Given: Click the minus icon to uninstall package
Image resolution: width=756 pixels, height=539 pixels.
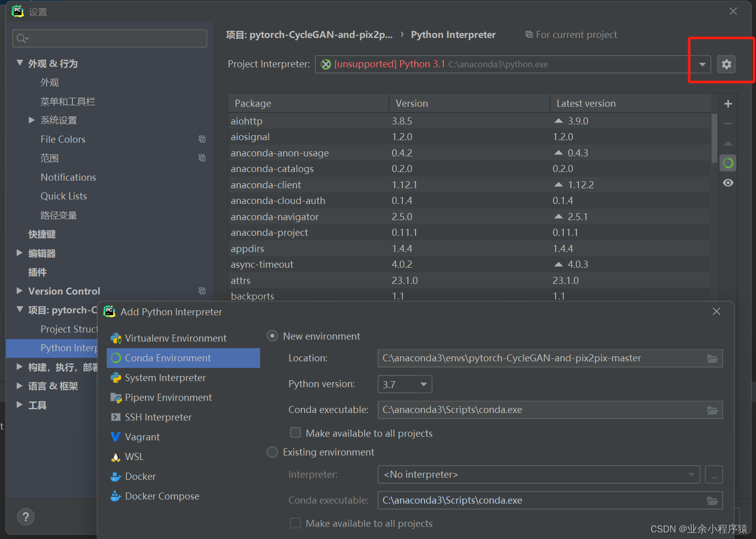Looking at the screenshot, I should click(x=728, y=123).
